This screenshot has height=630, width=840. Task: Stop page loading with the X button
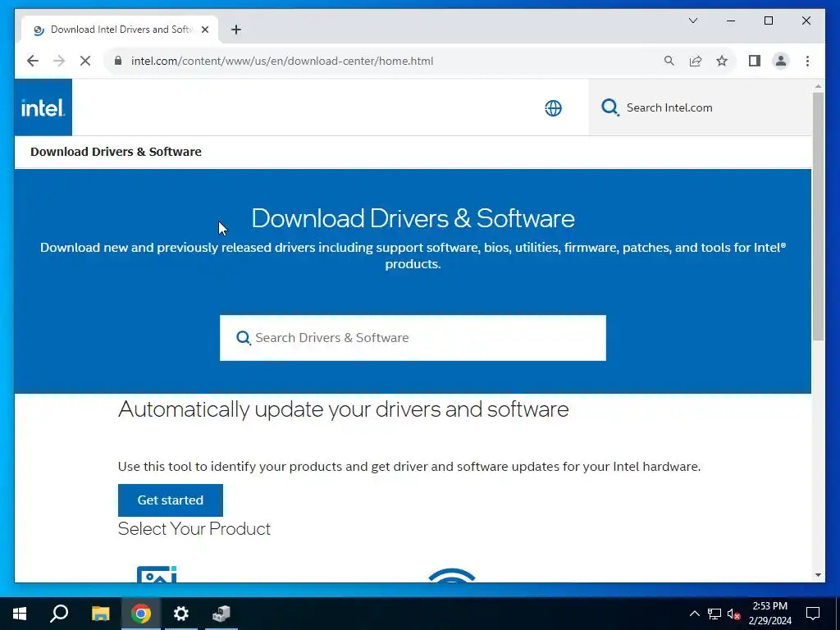(85, 61)
